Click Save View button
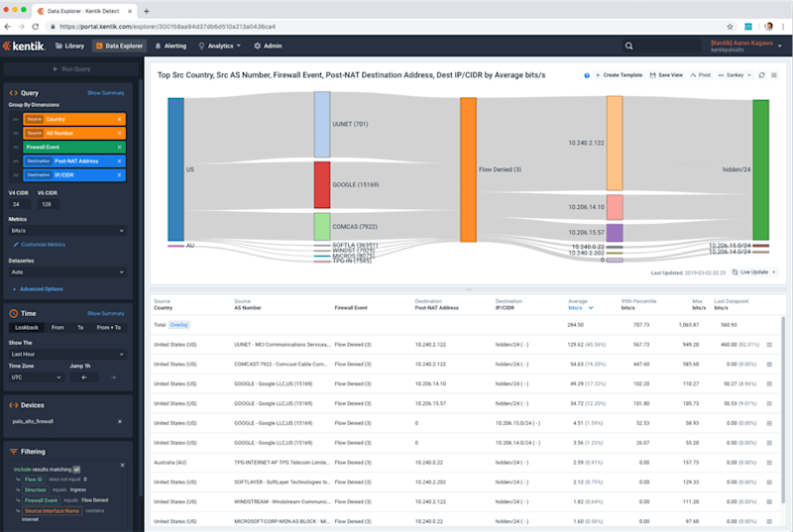Screen dimensions: 793x532 pyautogui.click(x=666, y=75)
